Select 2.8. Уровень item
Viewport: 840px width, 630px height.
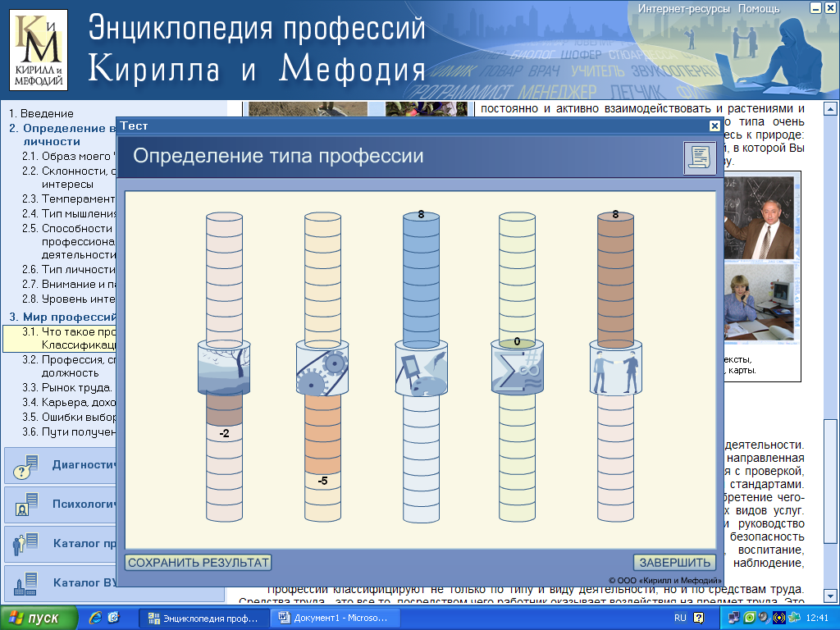[69, 299]
